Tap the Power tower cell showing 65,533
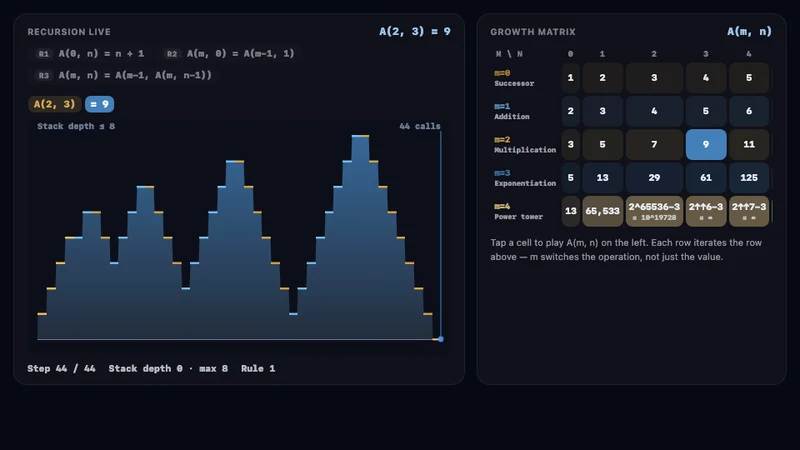 coord(603,211)
